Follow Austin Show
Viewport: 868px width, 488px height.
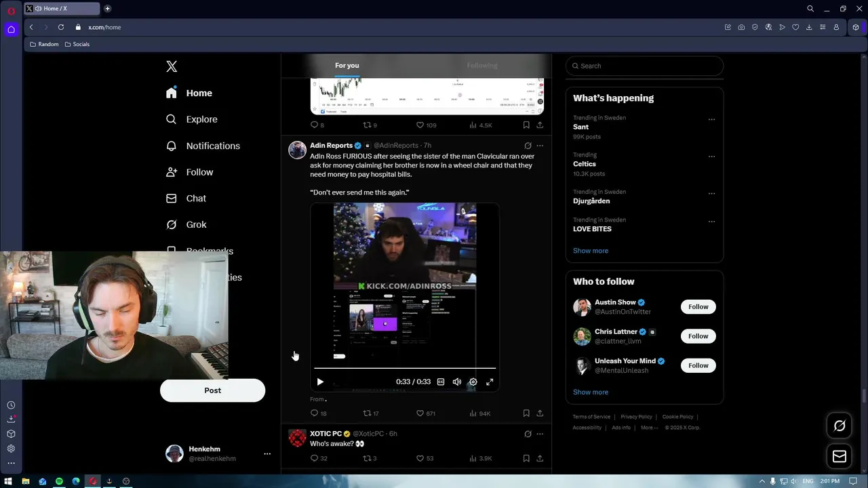[698, 307]
